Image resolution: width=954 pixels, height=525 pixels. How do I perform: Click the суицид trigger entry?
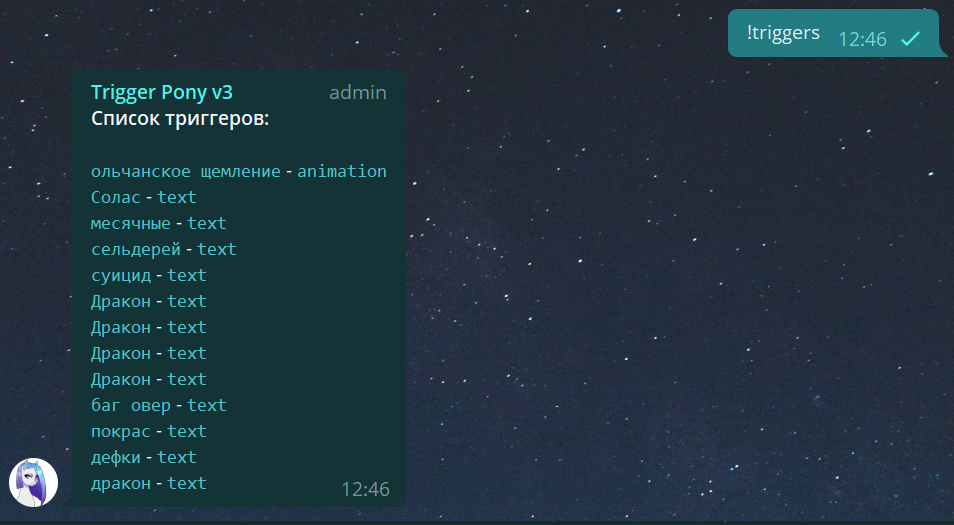coord(120,276)
